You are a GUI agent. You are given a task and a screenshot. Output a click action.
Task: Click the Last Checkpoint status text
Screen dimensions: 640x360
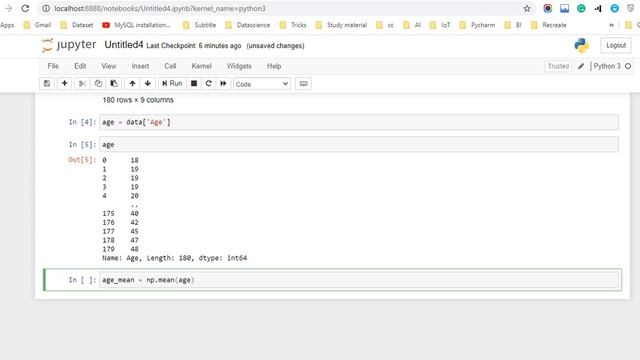click(193, 46)
